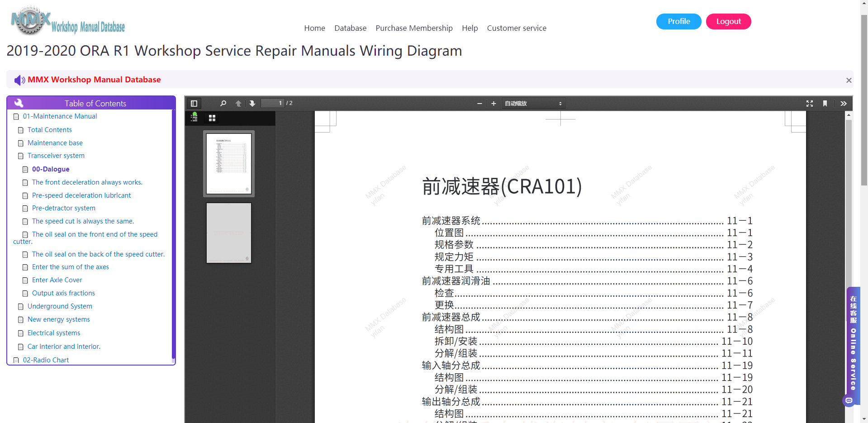Open Total Contents link
The image size is (868, 423).
point(49,130)
